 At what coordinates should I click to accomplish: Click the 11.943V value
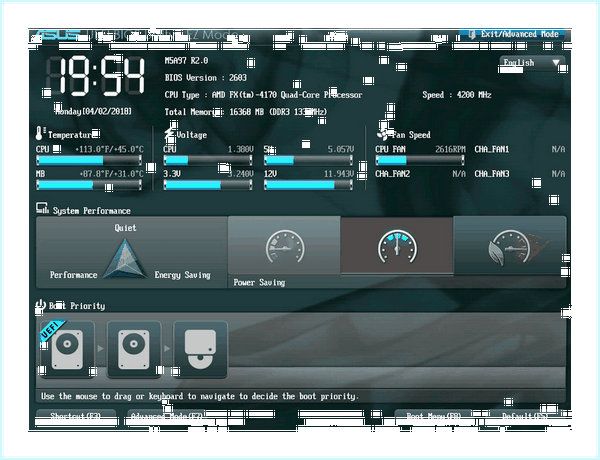tap(339, 174)
